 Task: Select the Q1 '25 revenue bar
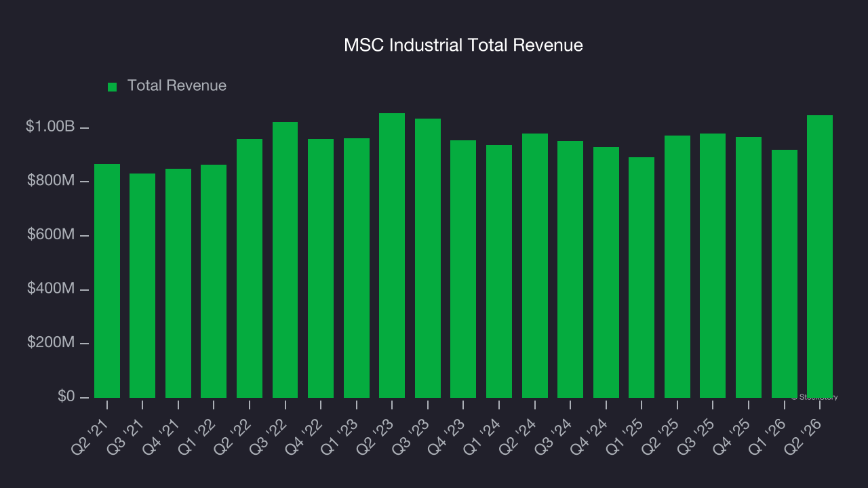pos(642,277)
